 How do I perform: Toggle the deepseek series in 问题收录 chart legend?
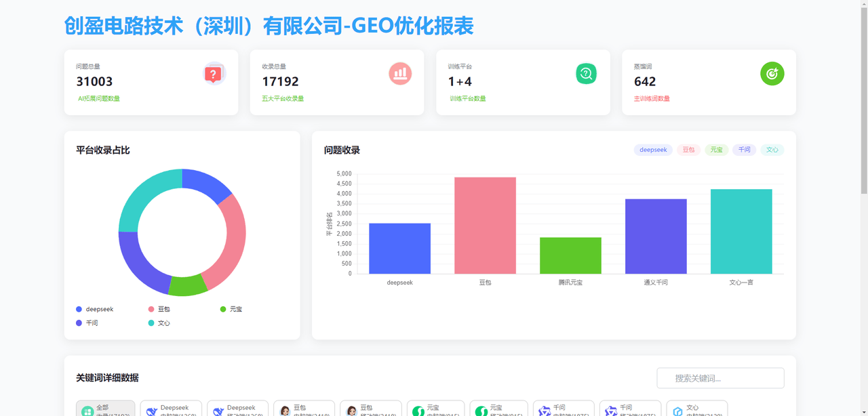[x=652, y=150]
